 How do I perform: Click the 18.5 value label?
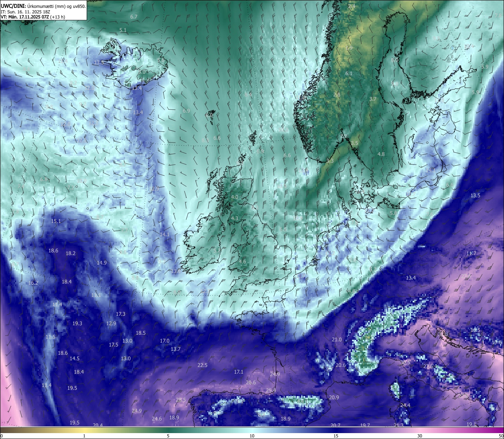[141, 333]
